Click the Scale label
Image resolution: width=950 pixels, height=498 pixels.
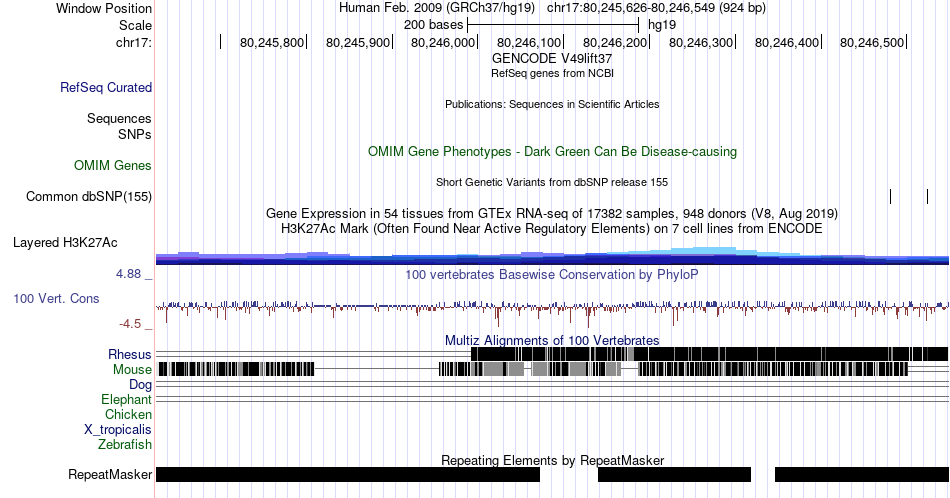tap(135, 25)
